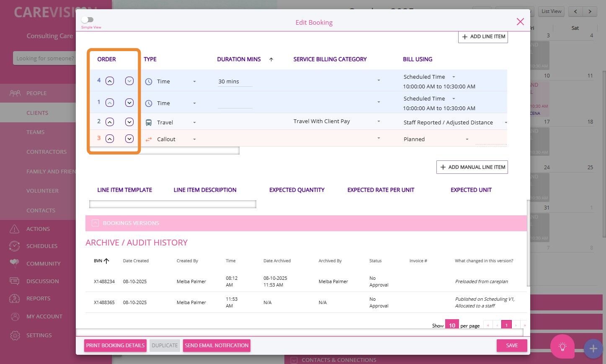This screenshot has width=606, height=364.
Task: Open Scheduled Time dropdown in order 4 row
Action: click(454, 77)
